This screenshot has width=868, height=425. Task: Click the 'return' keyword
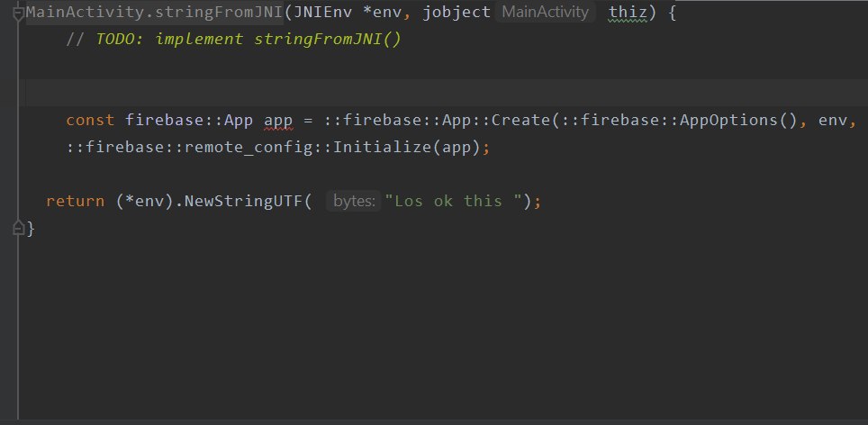pyautogui.click(x=76, y=201)
